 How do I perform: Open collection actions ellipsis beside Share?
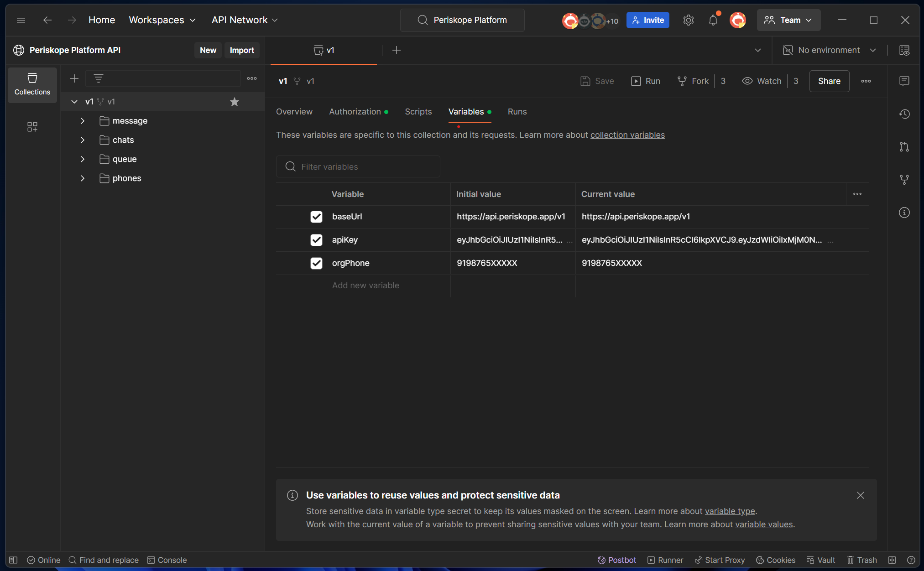coord(866,81)
